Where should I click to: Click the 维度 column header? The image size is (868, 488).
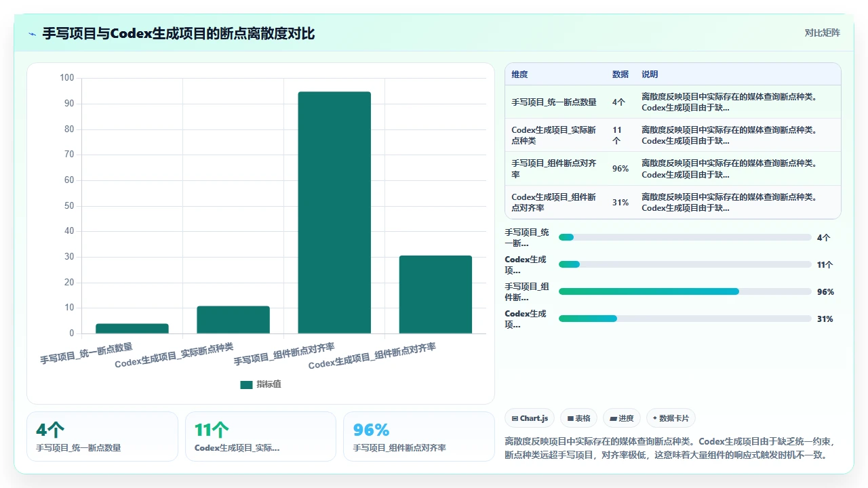tap(519, 75)
